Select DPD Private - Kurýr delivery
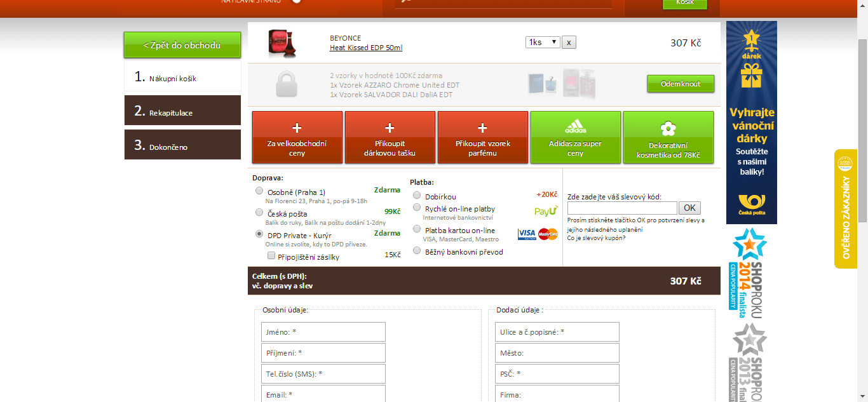The height and width of the screenshot is (402, 868). [259, 234]
